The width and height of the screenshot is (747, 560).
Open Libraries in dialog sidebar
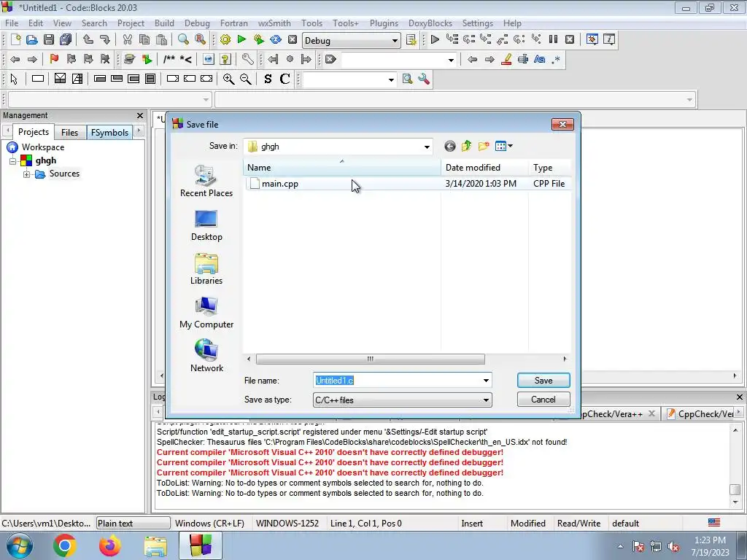tap(206, 270)
